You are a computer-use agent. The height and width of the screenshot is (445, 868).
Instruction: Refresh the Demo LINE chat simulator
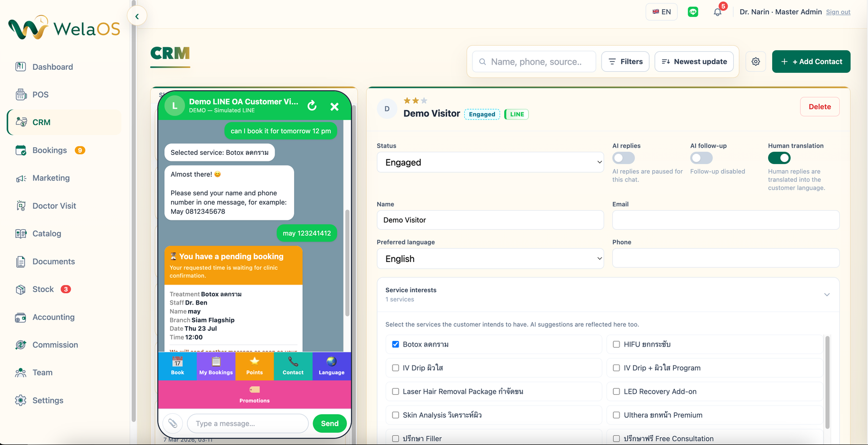(312, 106)
